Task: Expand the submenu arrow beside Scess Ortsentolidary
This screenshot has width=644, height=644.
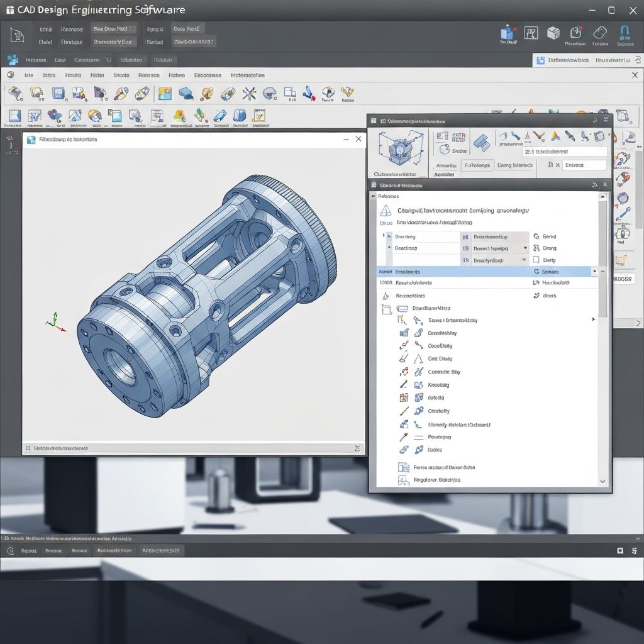Action: 593,320
